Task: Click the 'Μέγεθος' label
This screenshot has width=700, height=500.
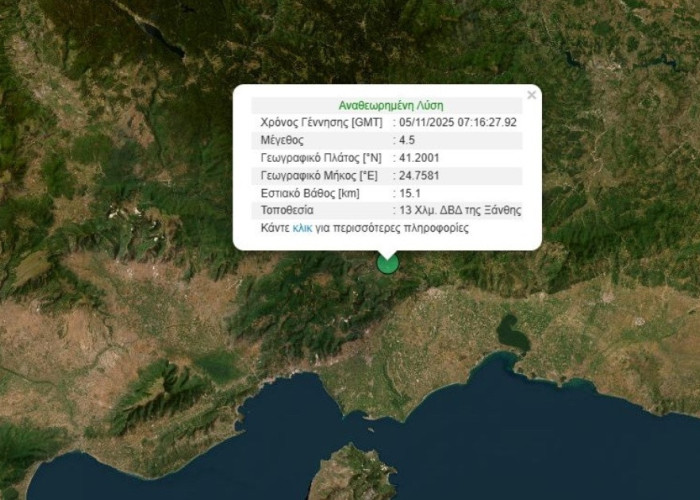Action: click(x=282, y=140)
